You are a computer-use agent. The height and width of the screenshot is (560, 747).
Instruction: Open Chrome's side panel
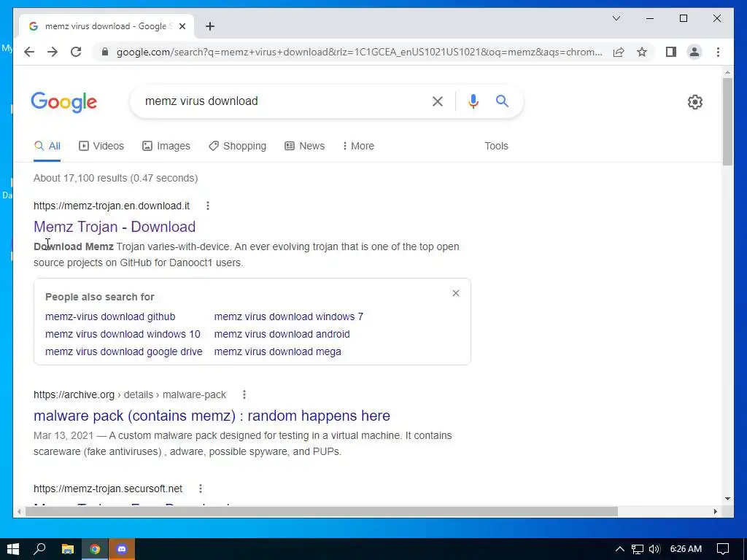[x=671, y=52]
